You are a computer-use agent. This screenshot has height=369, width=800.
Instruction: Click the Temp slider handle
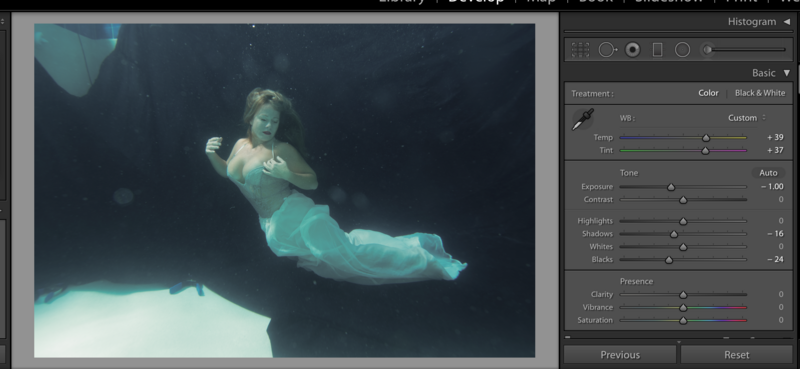point(706,138)
